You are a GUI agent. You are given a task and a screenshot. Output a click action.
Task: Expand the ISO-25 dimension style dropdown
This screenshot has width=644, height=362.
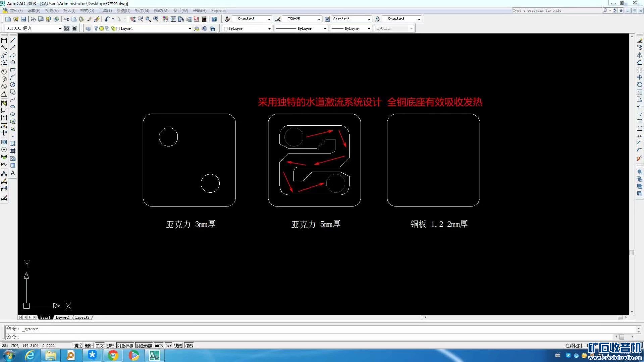(319, 19)
